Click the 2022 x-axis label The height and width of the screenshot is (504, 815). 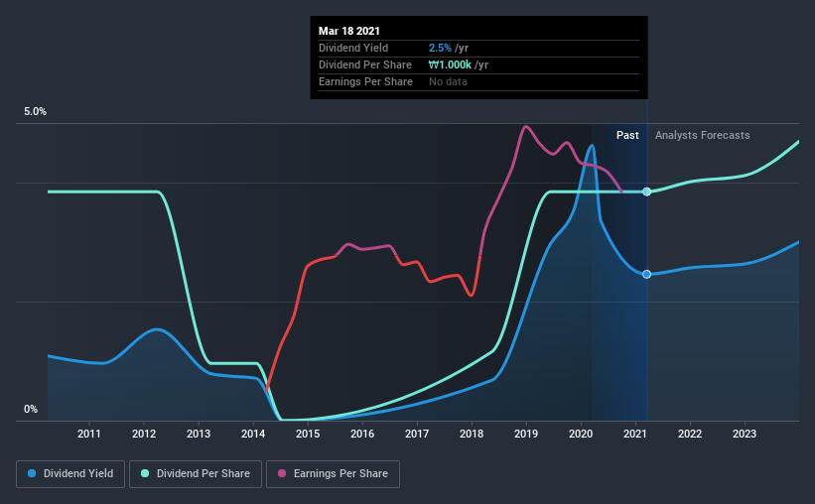[690, 434]
